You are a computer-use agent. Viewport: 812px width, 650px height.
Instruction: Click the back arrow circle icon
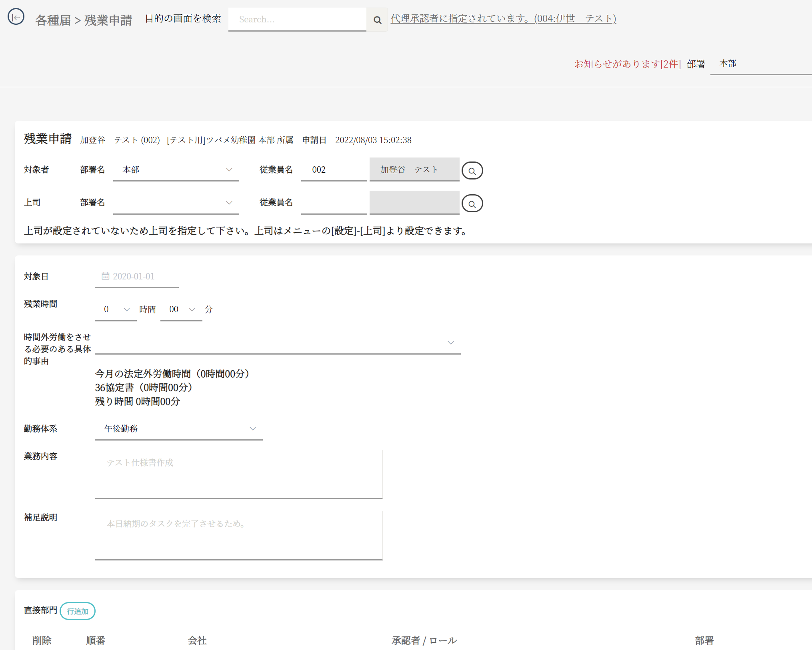[16, 17]
